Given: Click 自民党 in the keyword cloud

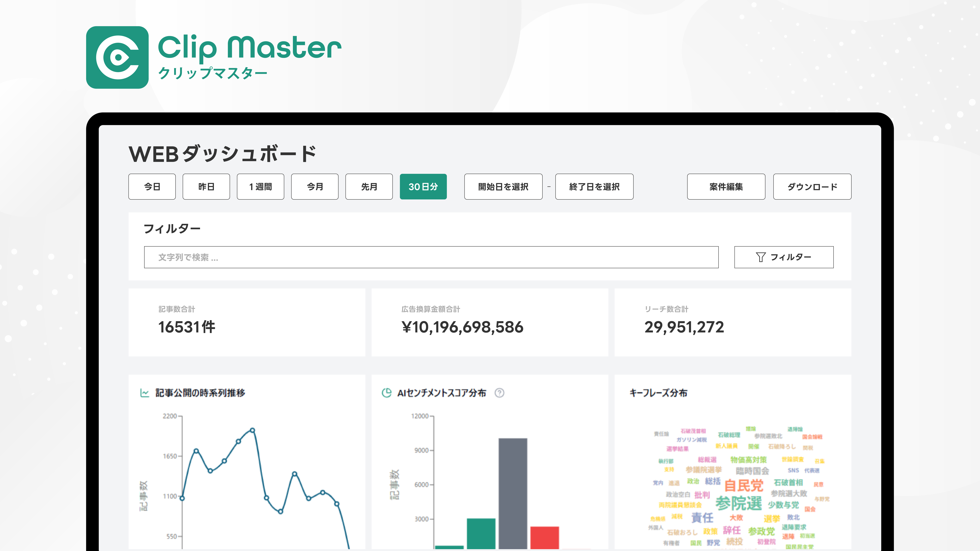Looking at the screenshot, I should [744, 486].
